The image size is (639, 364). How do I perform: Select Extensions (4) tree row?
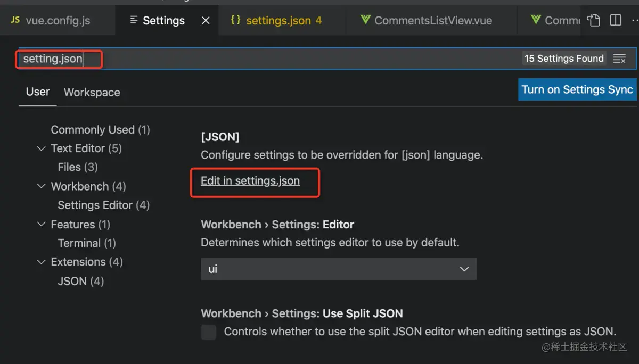point(87,262)
